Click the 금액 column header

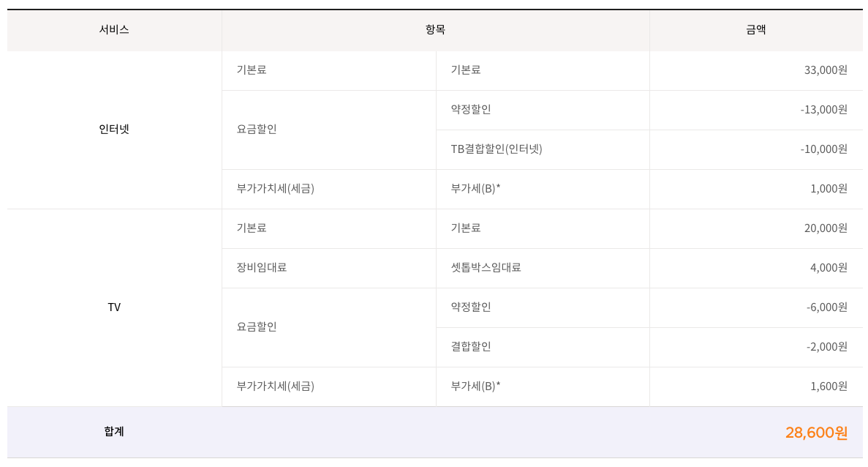point(756,30)
